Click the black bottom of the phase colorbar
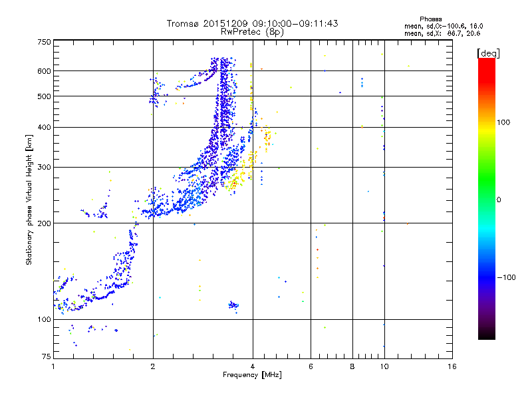 [x=487, y=334]
